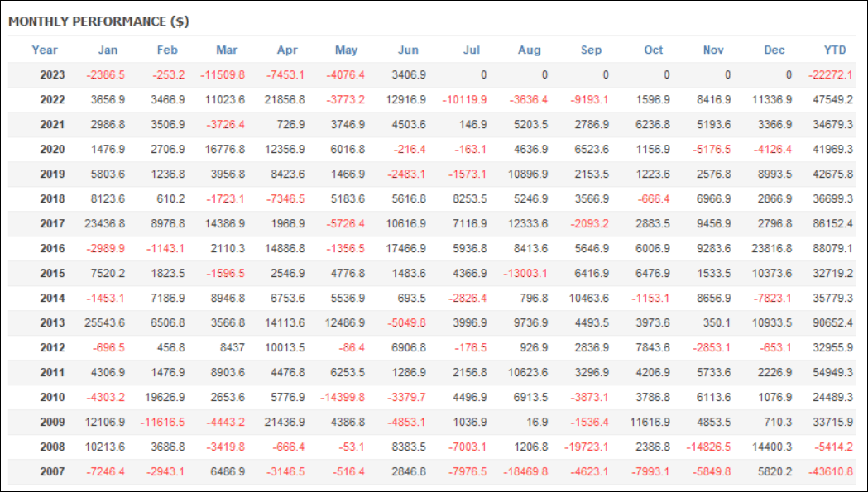Click the Year column header
Viewport: 868px width, 492px height.
tap(45, 50)
